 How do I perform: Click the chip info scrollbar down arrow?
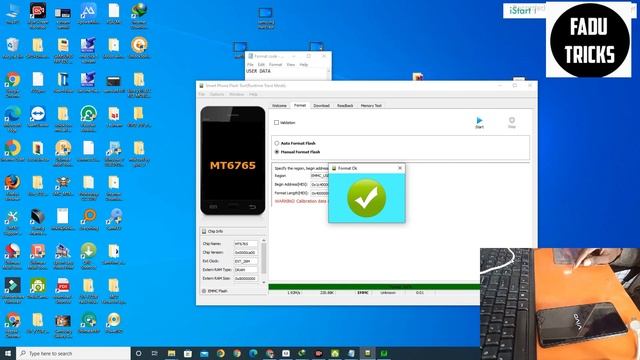(263, 282)
